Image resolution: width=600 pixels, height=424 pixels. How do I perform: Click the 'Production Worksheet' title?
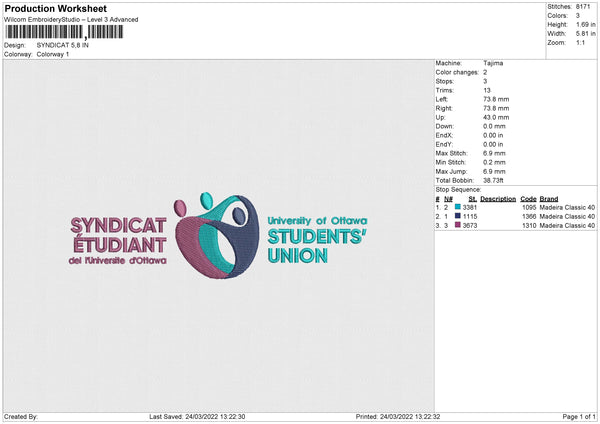click(x=55, y=8)
